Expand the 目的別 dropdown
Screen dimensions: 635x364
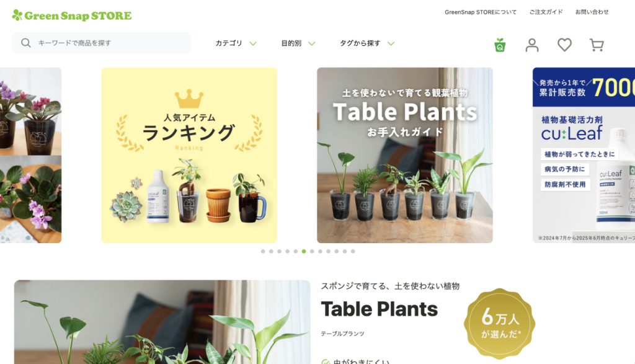point(298,43)
